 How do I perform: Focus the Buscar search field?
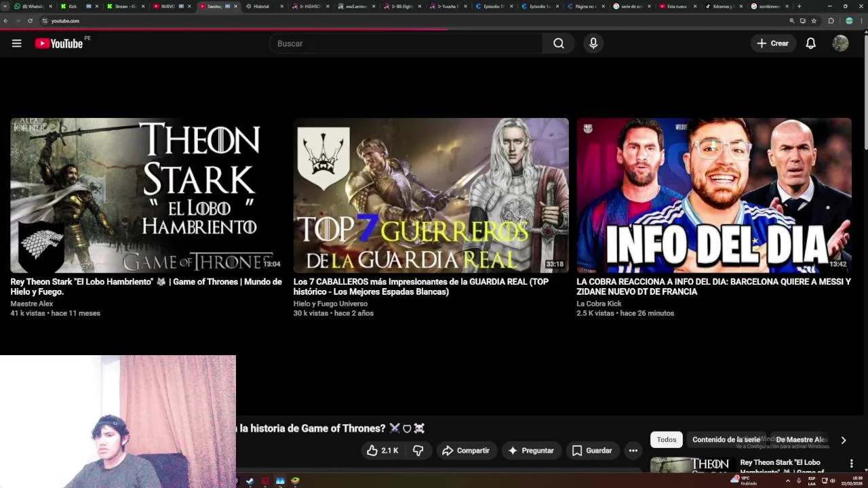click(406, 43)
